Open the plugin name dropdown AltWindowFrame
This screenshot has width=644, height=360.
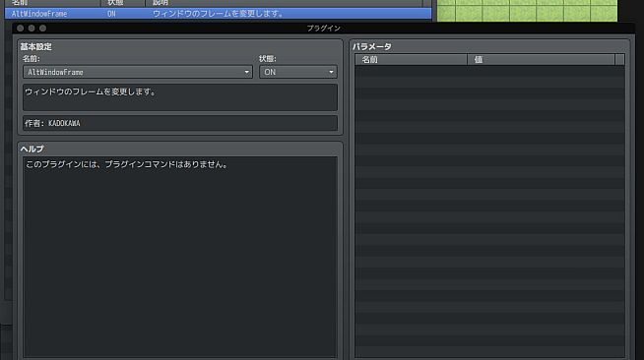(x=138, y=72)
